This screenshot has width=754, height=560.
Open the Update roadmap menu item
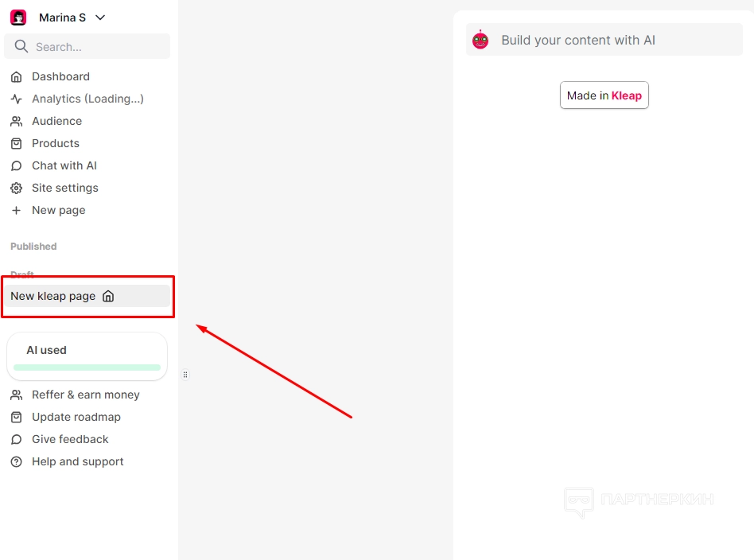coord(76,417)
